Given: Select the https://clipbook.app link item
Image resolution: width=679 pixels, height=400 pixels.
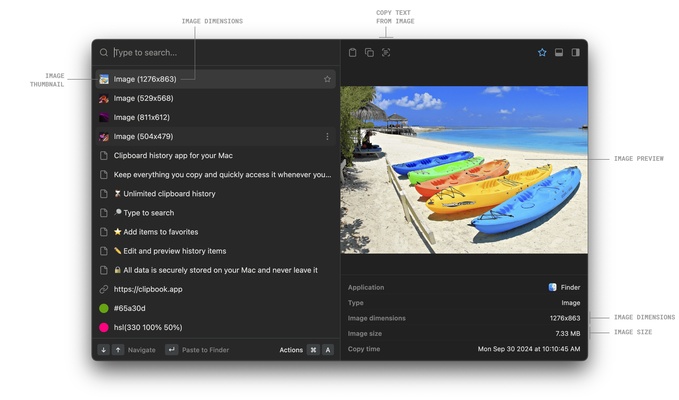Looking at the screenshot, I should [x=216, y=289].
